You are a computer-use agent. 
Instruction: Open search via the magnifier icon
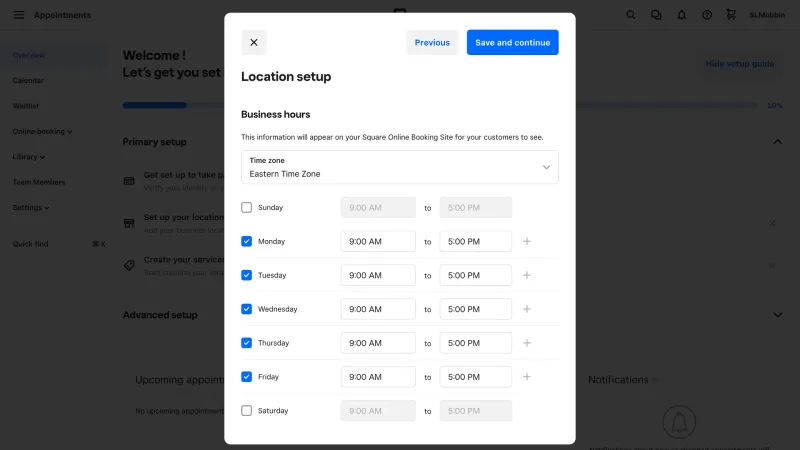point(631,15)
